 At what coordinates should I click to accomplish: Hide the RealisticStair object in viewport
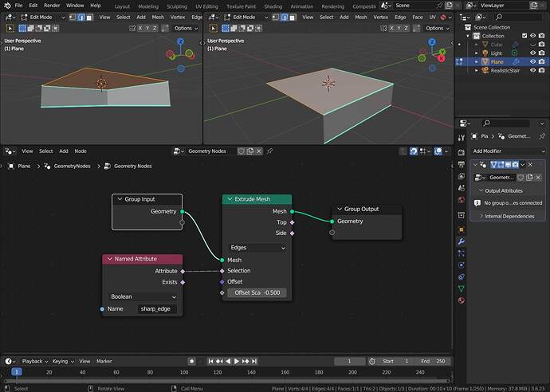532,70
